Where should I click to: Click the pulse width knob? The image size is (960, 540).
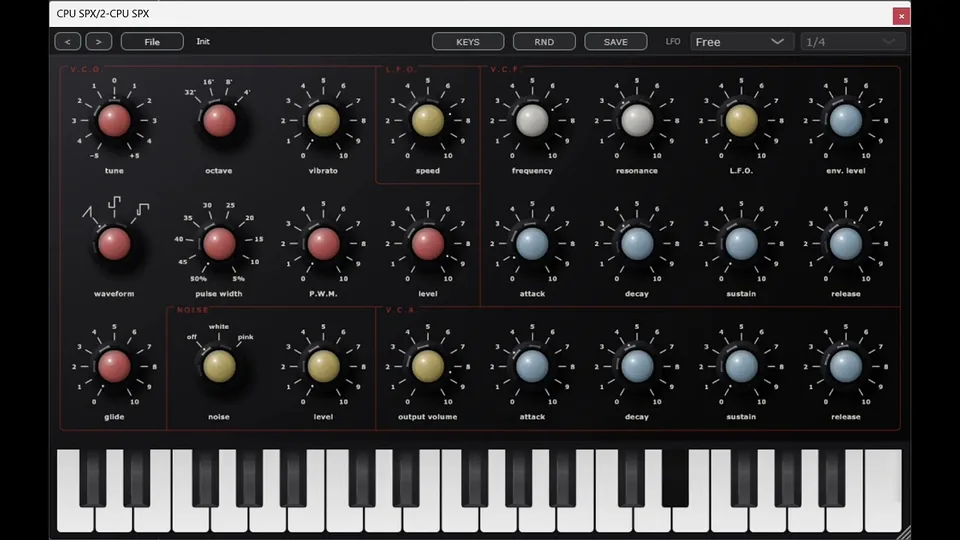[x=219, y=243]
